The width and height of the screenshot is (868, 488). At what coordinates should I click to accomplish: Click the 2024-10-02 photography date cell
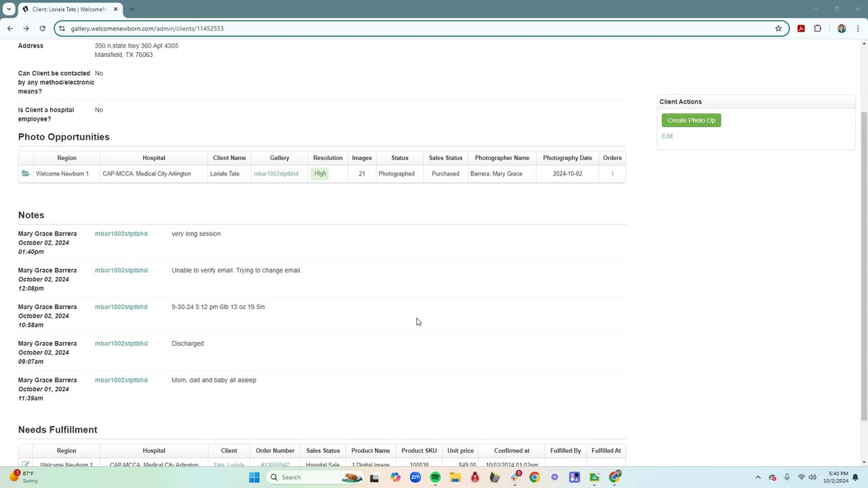[568, 174]
